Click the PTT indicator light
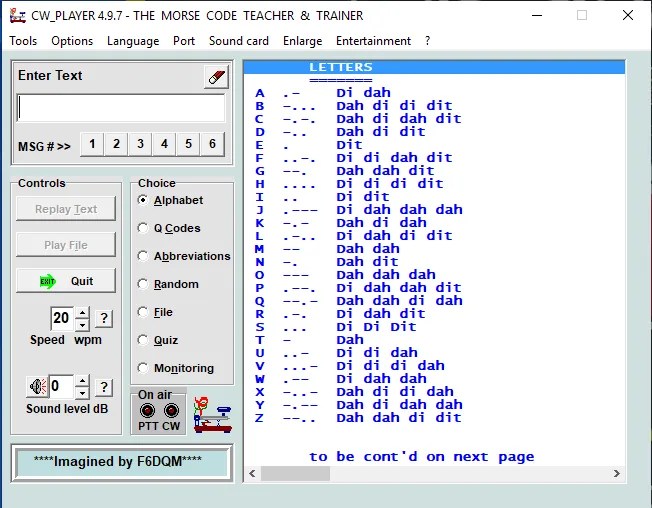 pyautogui.click(x=147, y=411)
